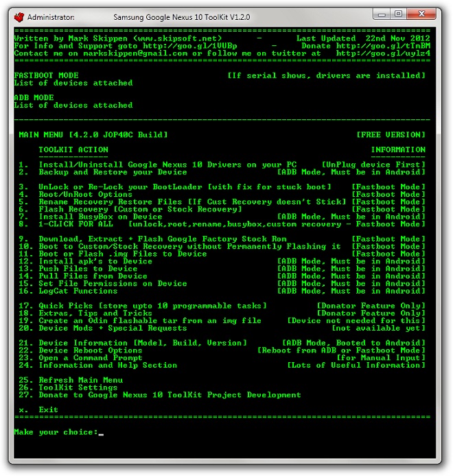
Task: Click 'MAIN MENU [4.2.0 JOP40C Build]' heading
Action: [x=93, y=135]
